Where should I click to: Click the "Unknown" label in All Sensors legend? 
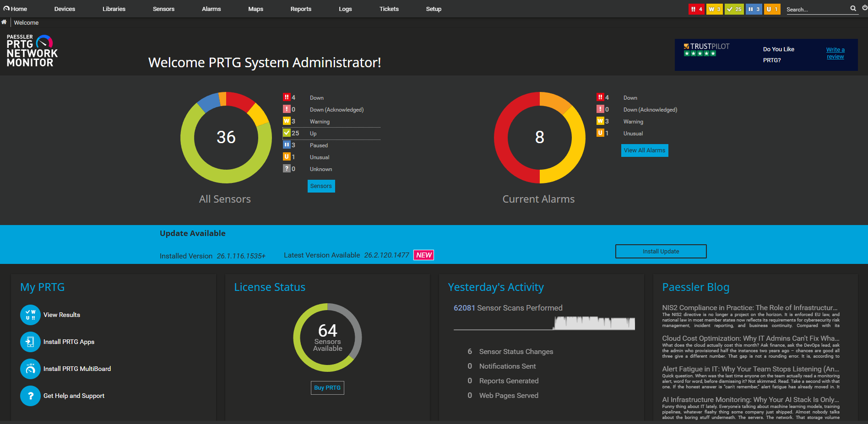point(321,169)
